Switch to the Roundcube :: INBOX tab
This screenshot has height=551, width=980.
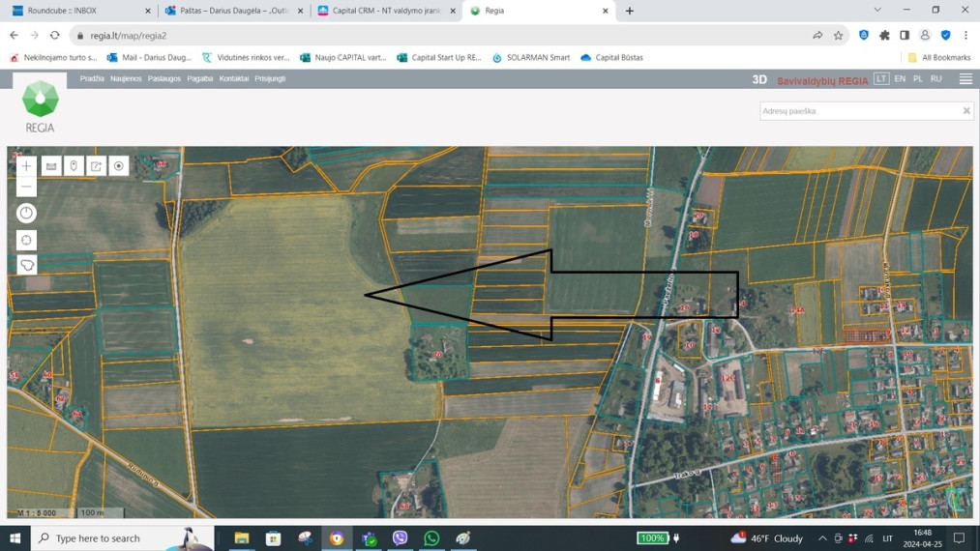point(80,11)
